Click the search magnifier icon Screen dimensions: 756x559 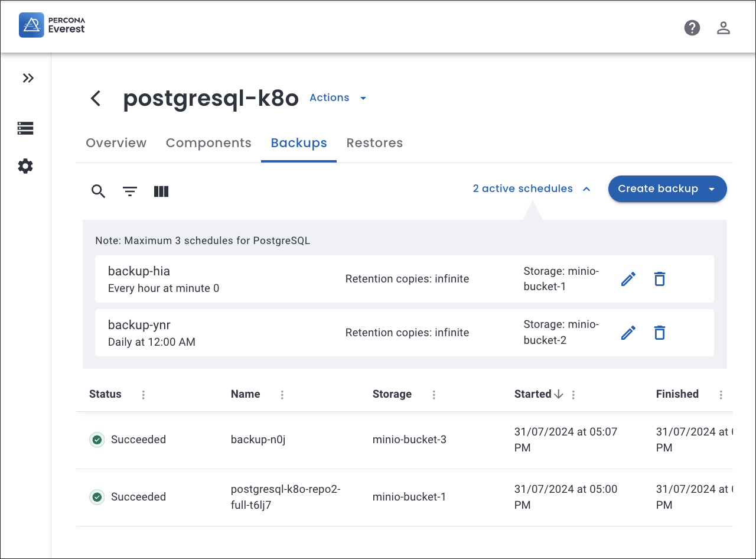[98, 191]
